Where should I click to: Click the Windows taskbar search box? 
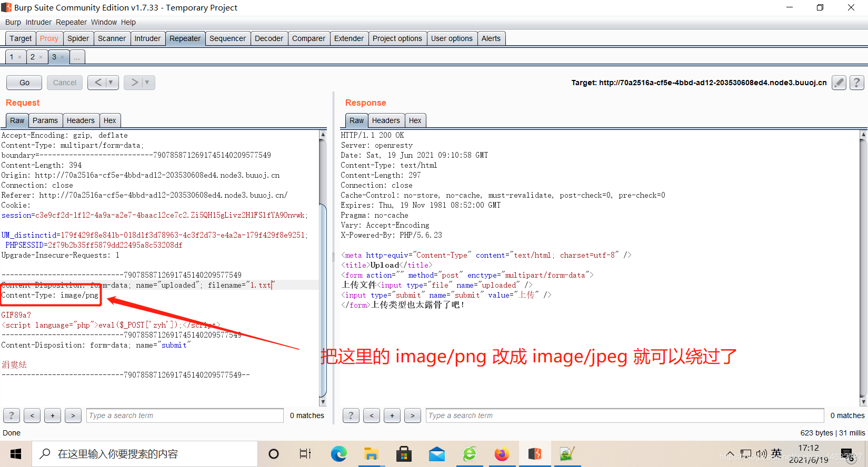coord(145,454)
